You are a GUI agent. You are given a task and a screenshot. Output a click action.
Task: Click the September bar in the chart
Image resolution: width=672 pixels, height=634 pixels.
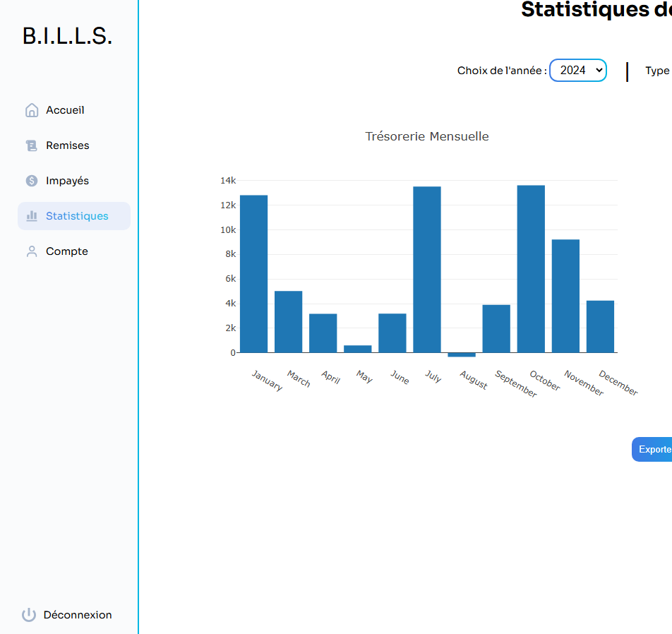[496, 329]
